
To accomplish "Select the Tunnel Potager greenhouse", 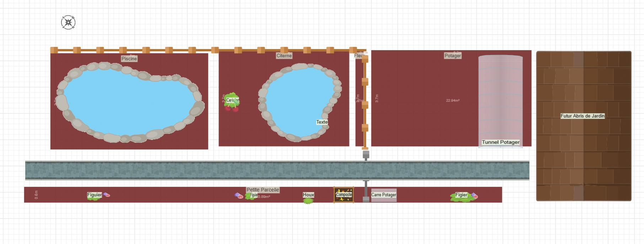I will 500,99.
